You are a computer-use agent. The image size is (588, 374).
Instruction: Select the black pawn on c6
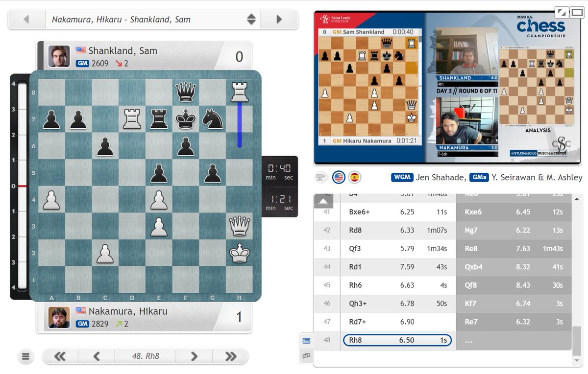click(105, 145)
